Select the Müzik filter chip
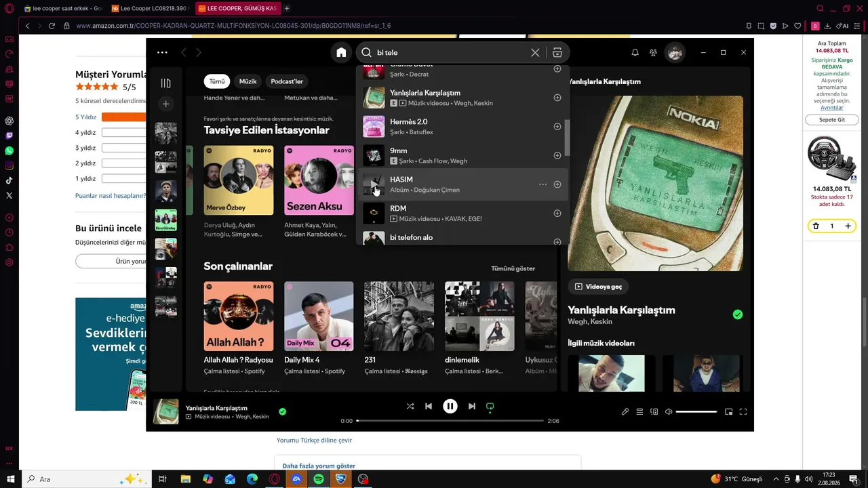Image resolution: width=868 pixels, height=488 pixels. coord(248,81)
